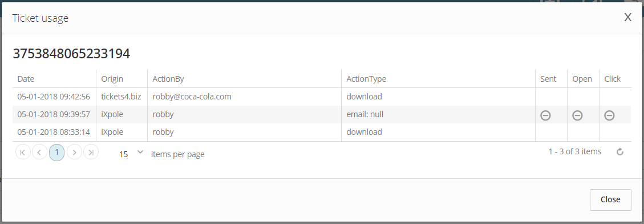This screenshot has height=224, width=644.
Task: Select the email: null action cell
Action: [x=438, y=114]
